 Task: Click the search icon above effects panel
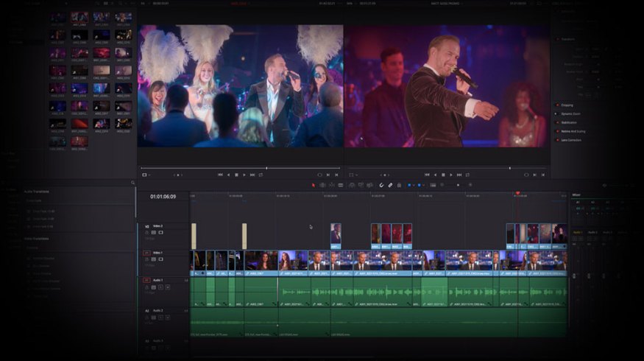[132, 183]
